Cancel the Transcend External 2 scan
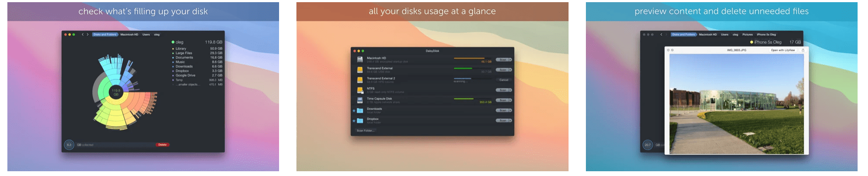The width and height of the screenshot is (868, 176). [503, 80]
